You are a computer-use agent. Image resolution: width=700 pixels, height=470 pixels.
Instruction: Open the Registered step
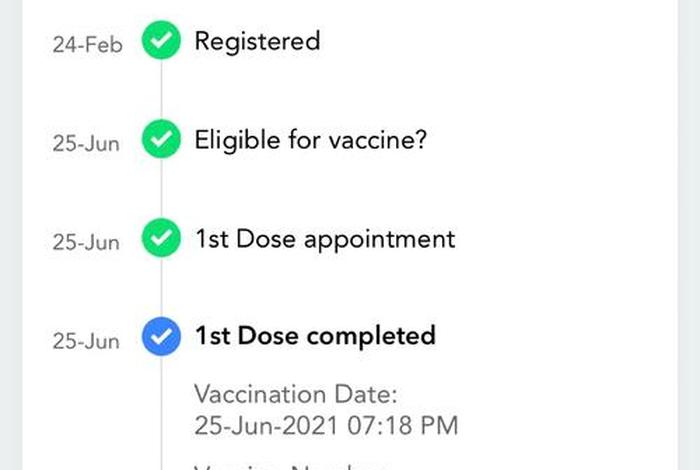pos(257,42)
